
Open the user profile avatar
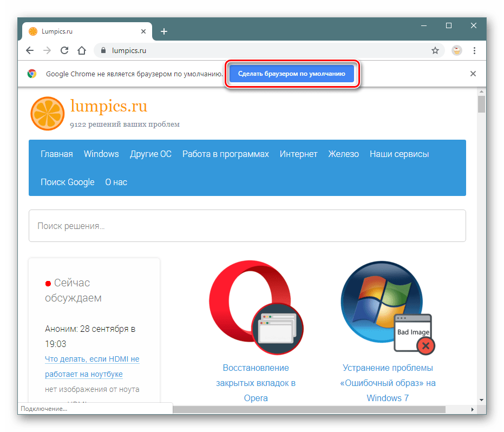click(457, 50)
